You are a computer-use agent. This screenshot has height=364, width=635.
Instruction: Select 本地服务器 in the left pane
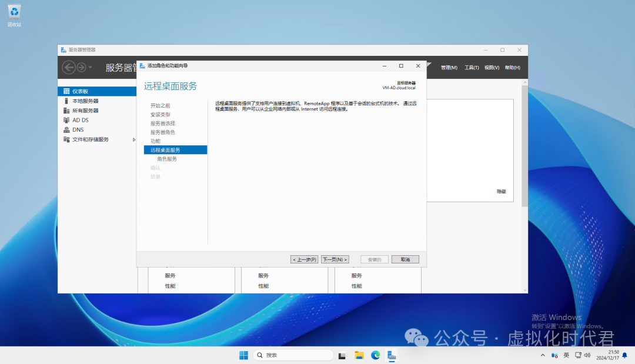[x=85, y=101]
